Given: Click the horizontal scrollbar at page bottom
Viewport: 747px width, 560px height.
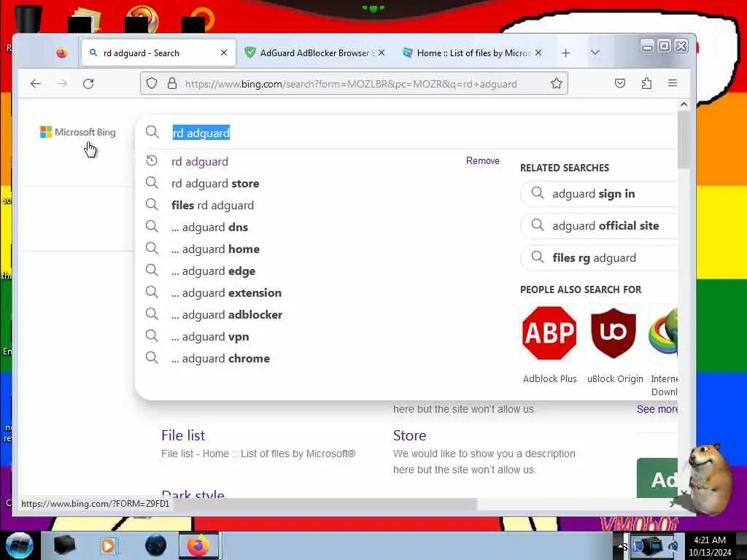Looking at the screenshot, I should 325,505.
